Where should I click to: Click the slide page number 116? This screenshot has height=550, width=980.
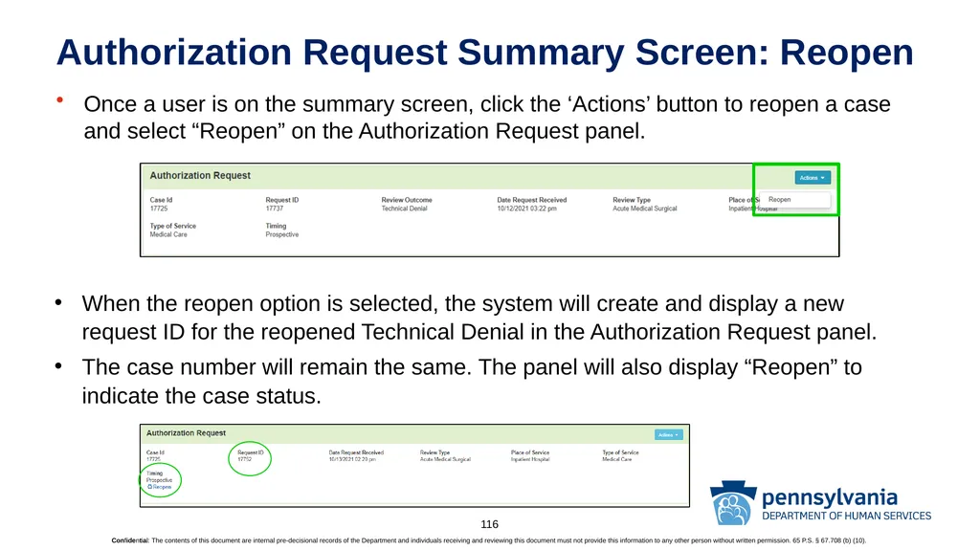click(x=489, y=524)
